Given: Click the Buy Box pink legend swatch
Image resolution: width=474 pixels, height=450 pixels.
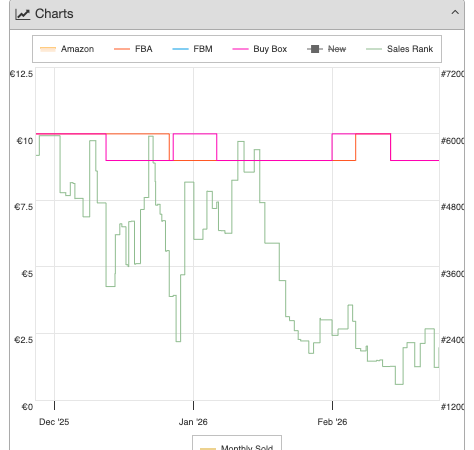Looking at the screenshot, I should click(x=240, y=49).
